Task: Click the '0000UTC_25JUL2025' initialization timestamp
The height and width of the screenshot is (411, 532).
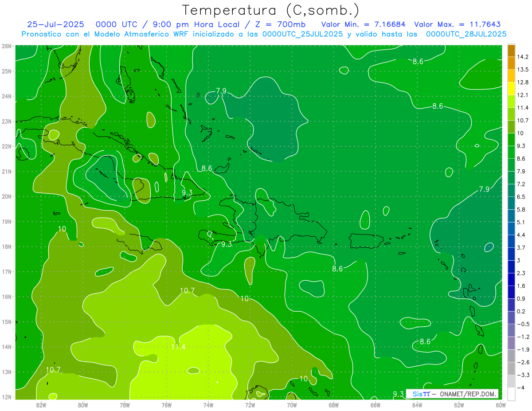Action: coord(303,34)
